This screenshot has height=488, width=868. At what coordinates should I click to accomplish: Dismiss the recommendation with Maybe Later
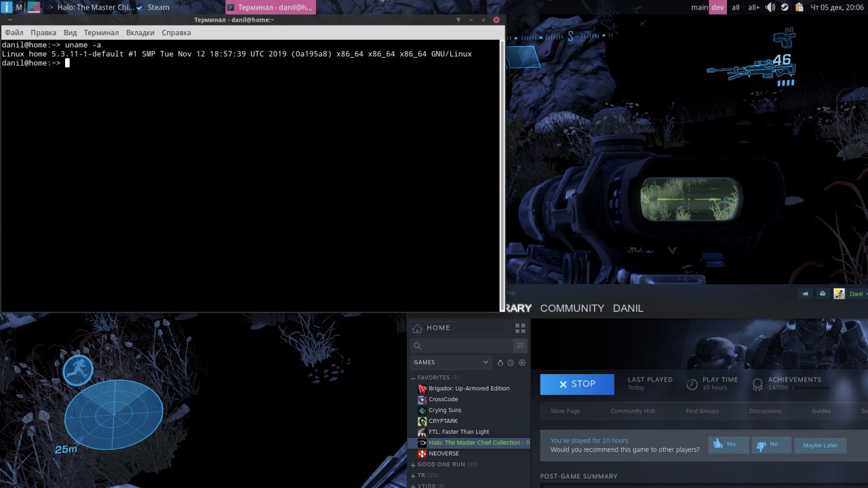pos(820,445)
